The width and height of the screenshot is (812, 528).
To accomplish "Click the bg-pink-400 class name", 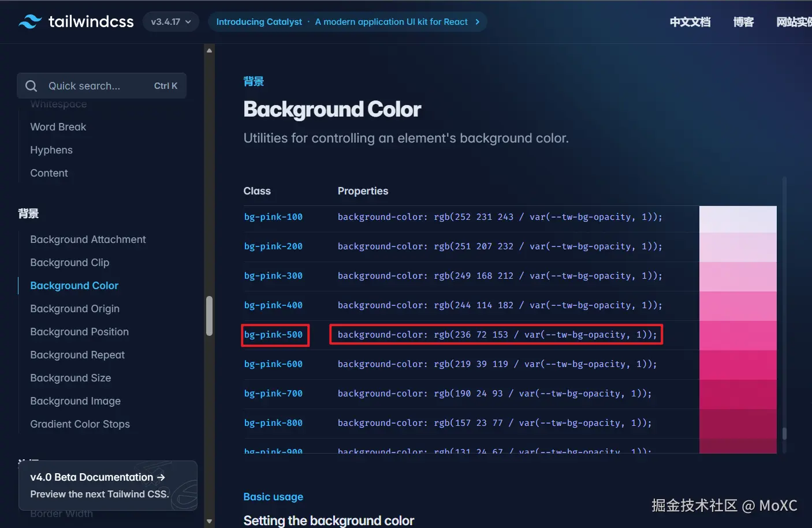I will point(273,305).
